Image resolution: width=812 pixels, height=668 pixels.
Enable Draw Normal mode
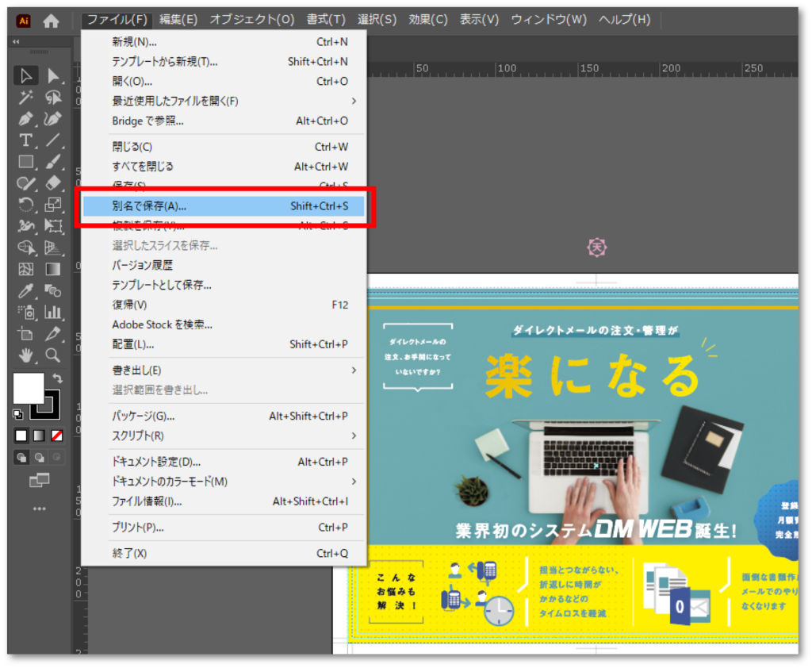[21, 457]
